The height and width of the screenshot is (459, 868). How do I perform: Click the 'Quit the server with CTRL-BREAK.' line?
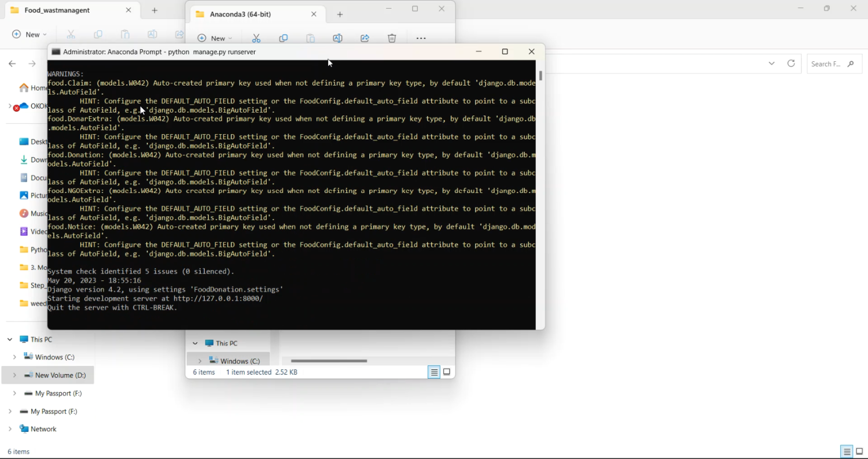(x=112, y=308)
